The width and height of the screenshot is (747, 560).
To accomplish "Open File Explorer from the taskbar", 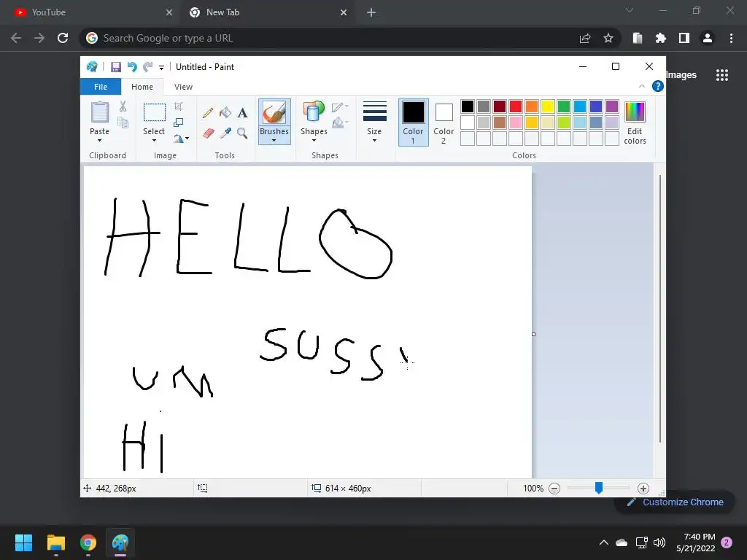I will (x=55, y=542).
